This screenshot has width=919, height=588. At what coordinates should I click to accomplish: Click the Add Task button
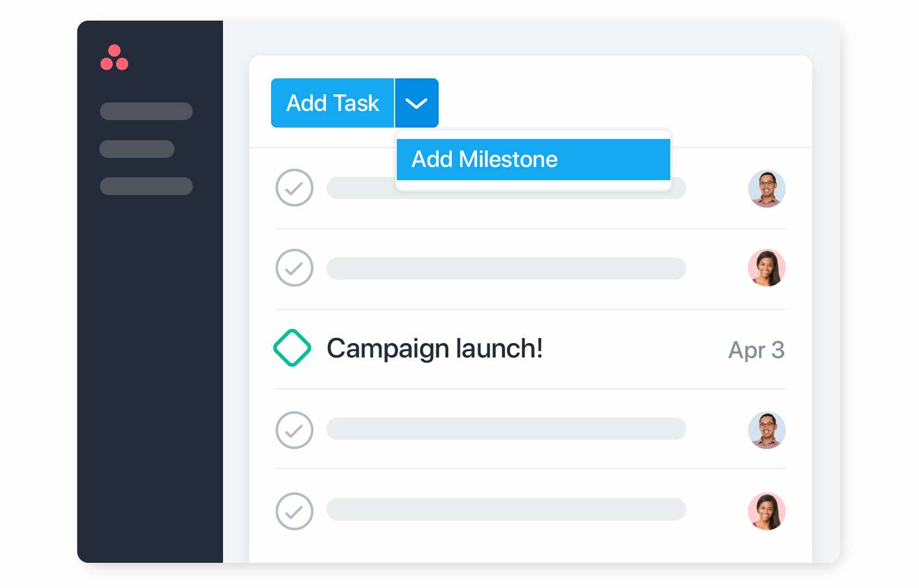[332, 103]
